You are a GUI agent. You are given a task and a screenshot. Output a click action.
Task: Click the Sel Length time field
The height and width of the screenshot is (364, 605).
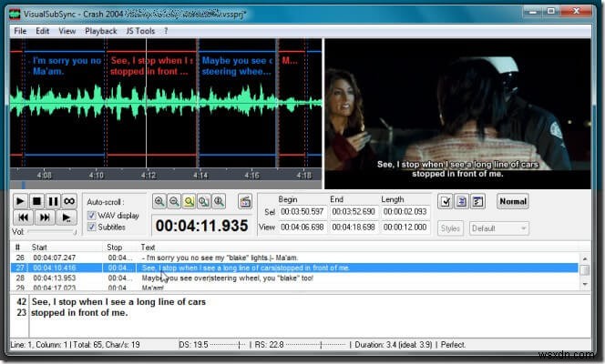pyautogui.click(x=405, y=212)
